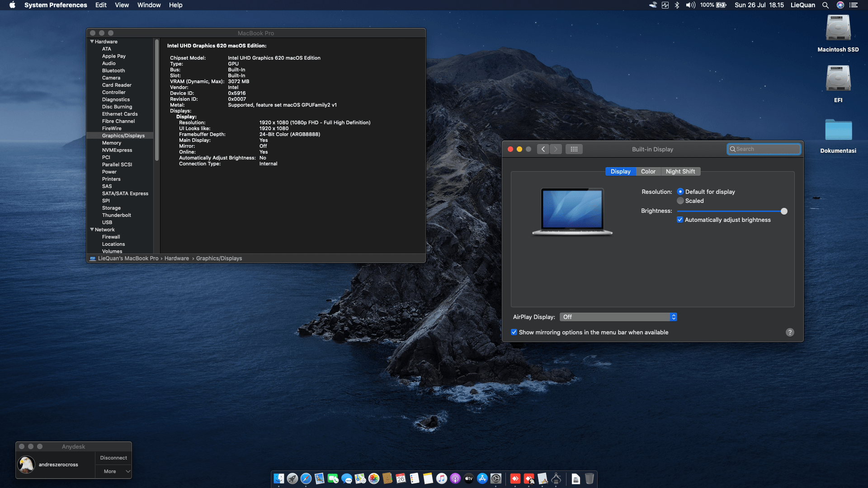868x488 pixels.
Task: Select the Scaled resolution option
Action: tap(680, 201)
